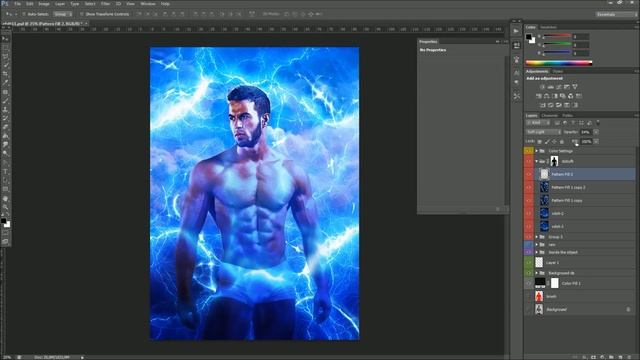Select the Horizontal Type tool

tap(5, 171)
